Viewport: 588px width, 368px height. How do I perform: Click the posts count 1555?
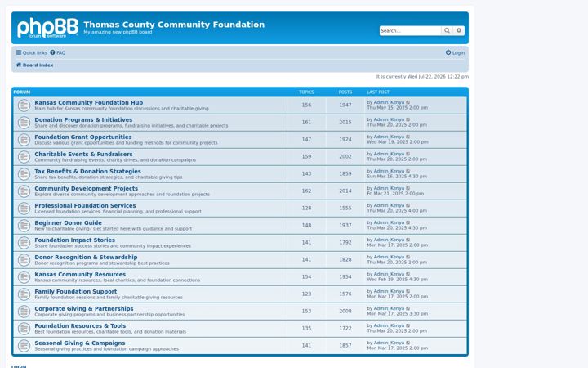(345, 208)
